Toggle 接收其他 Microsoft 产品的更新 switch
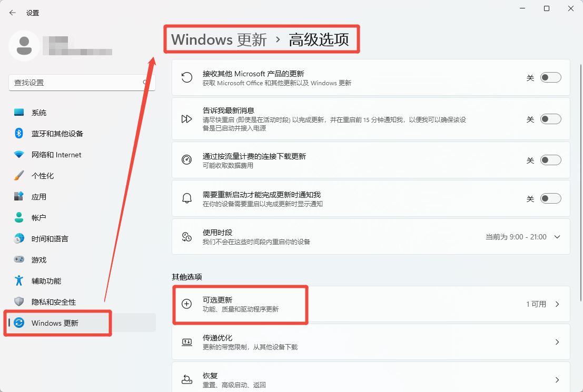This screenshot has width=583, height=392. [x=551, y=77]
